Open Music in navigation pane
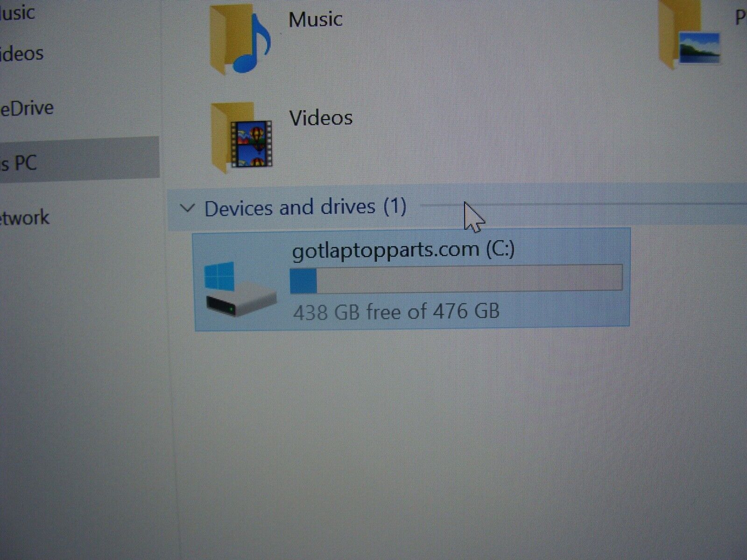Screen dimensions: 747x560 17,13
